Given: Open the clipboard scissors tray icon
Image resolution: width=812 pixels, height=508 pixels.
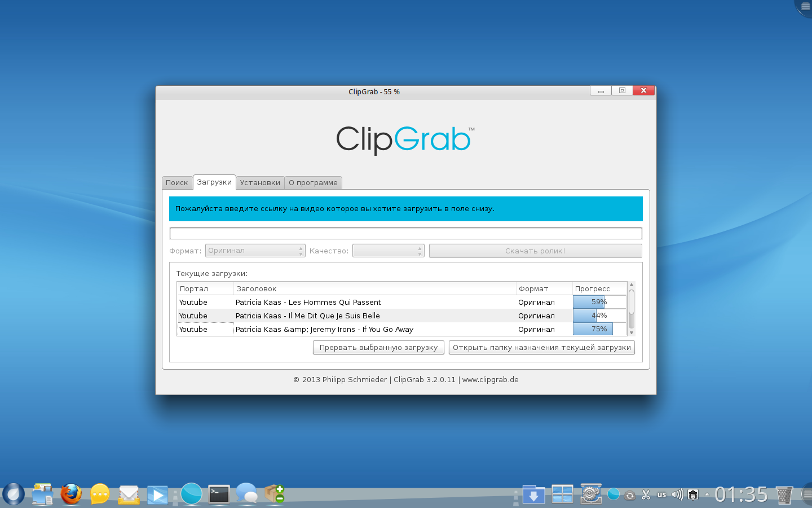Looking at the screenshot, I should pyautogui.click(x=646, y=495).
